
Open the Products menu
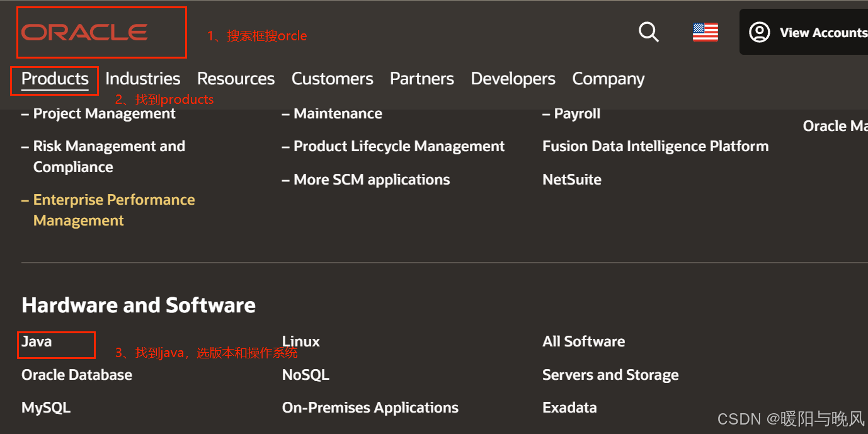[55, 79]
